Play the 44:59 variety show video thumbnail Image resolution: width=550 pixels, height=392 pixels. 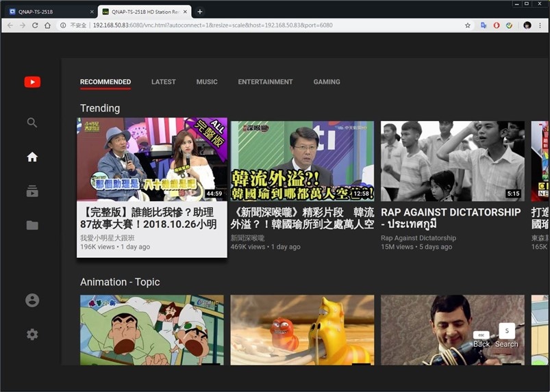[152, 159]
